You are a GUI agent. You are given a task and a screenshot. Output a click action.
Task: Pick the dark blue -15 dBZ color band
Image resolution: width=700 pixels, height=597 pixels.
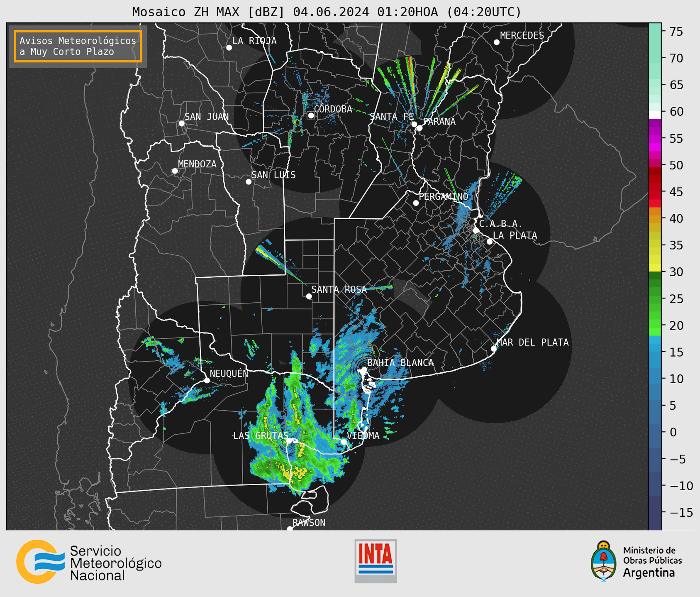point(655,513)
